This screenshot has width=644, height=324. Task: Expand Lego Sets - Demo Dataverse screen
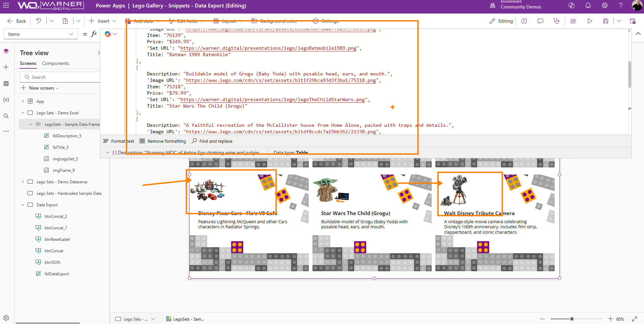point(23,182)
